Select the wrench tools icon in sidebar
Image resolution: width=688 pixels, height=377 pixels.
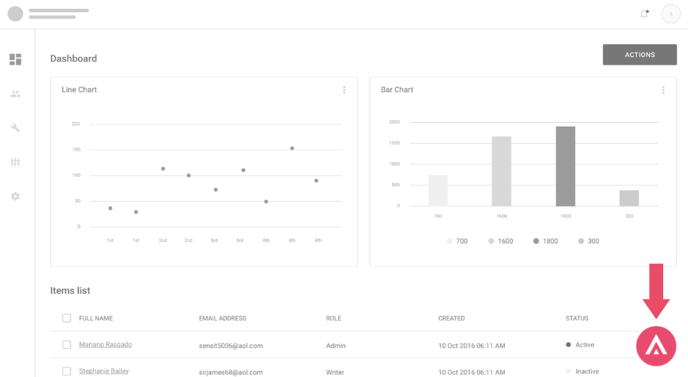click(x=15, y=128)
